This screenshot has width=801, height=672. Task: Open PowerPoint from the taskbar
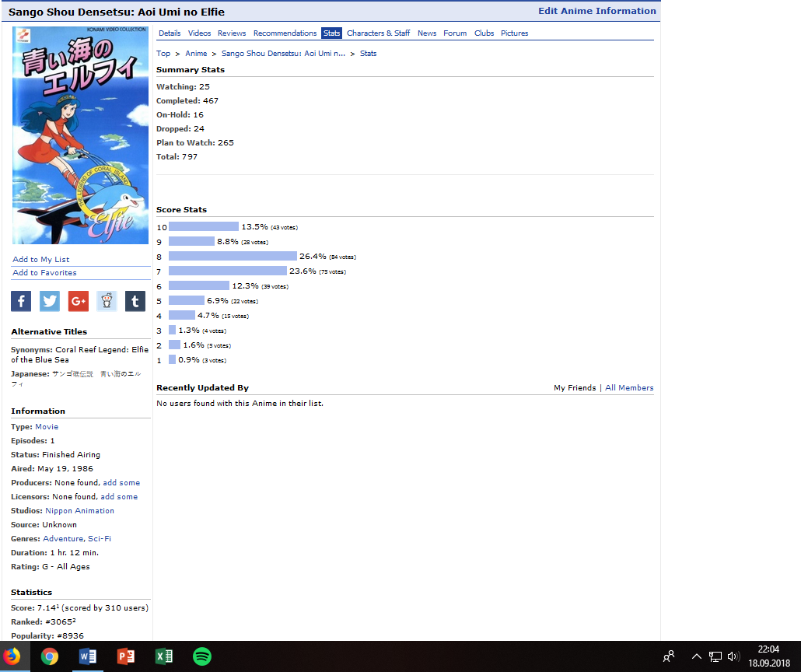[126, 656]
